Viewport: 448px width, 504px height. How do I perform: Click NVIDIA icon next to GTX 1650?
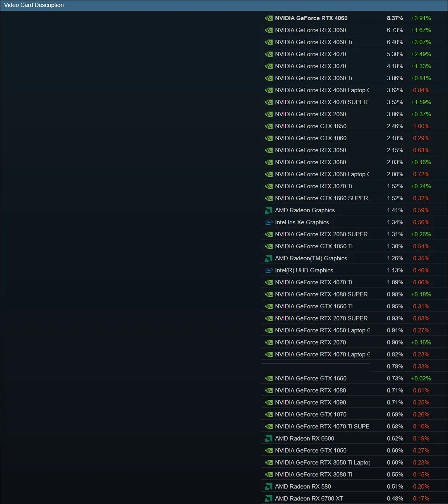pos(269,126)
